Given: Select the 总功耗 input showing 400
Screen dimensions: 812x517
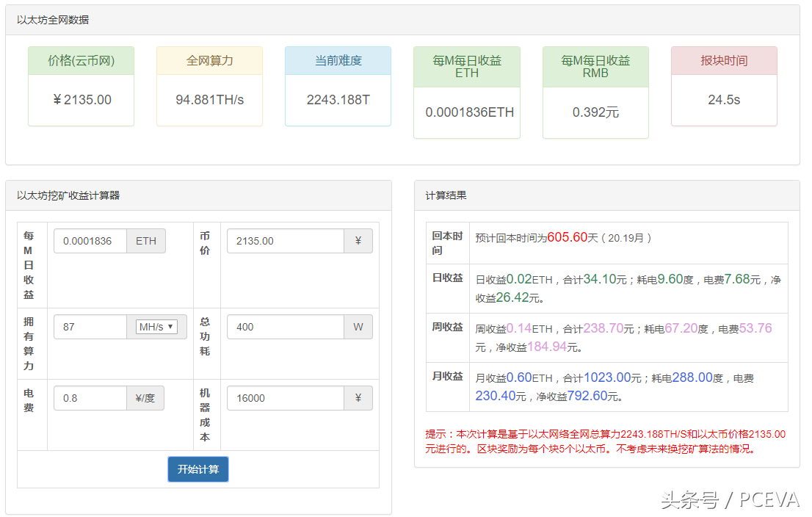Looking at the screenshot, I should click(286, 327).
